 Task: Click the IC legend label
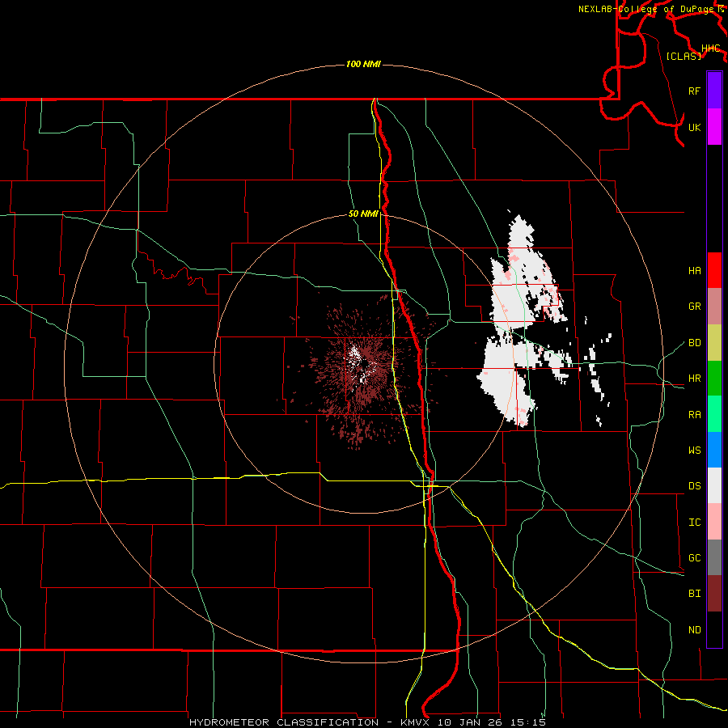coord(694,523)
